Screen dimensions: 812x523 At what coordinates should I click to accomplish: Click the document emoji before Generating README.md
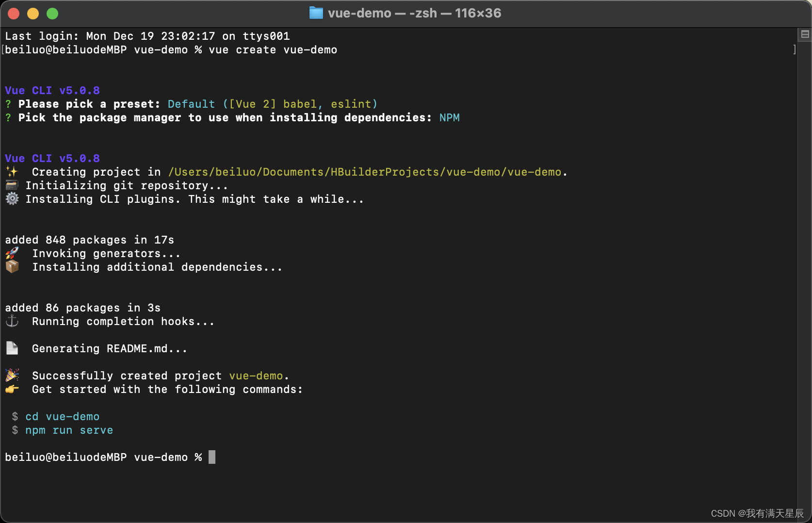(x=12, y=348)
